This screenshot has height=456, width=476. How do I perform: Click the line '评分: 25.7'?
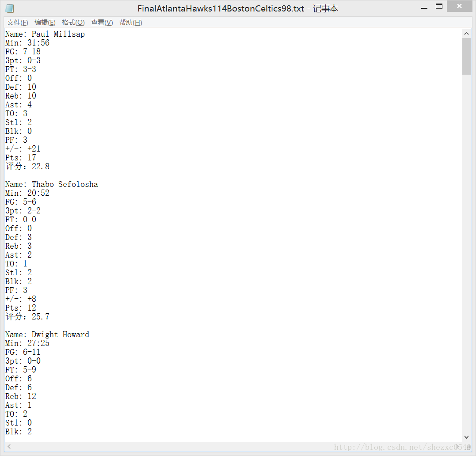tap(27, 317)
